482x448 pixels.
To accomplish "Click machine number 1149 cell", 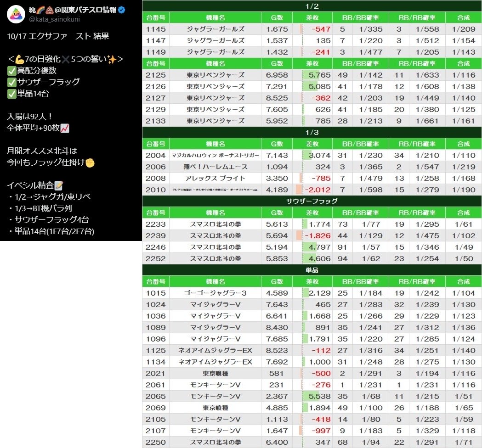I will [156, 52].
